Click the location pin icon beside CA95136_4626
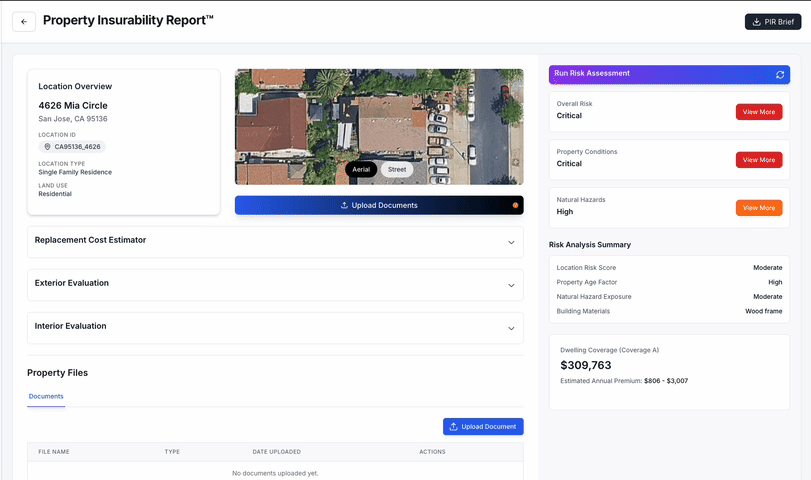811x480 pixels. point(47,147)
